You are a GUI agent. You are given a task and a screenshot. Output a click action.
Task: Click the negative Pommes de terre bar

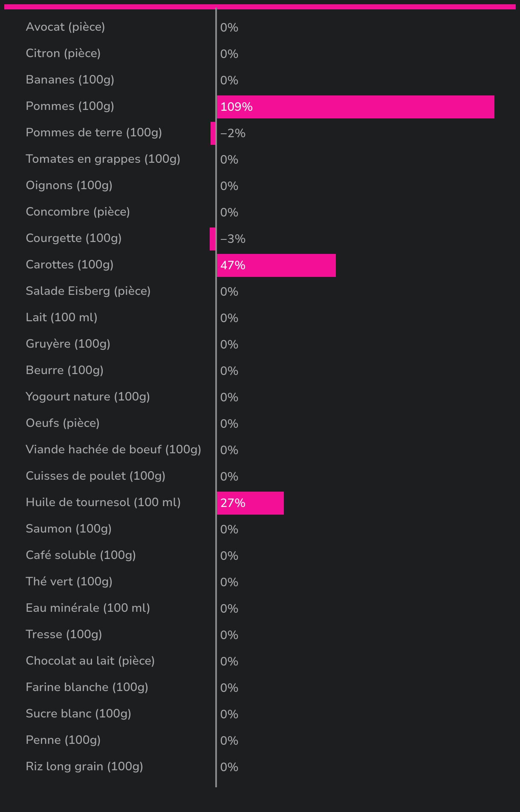(x=213, y=133)
